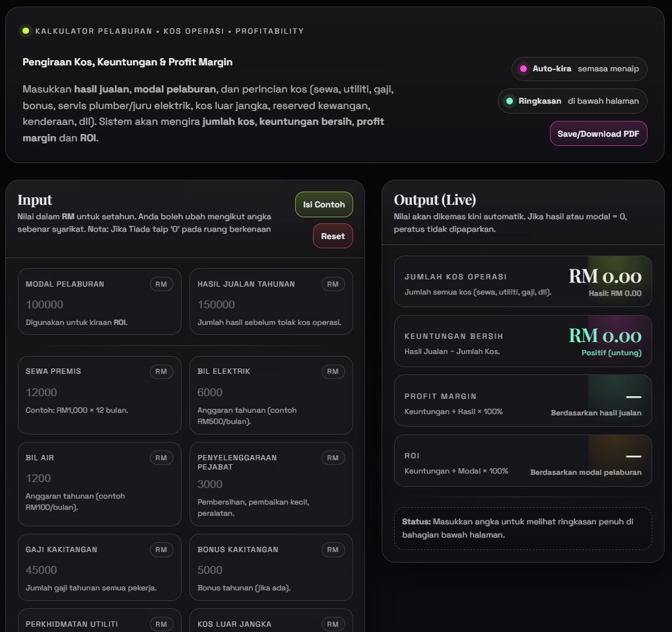Click the RM badge in Bil Air card
This screenshot has height=632, width=672.
coord(161,458)
